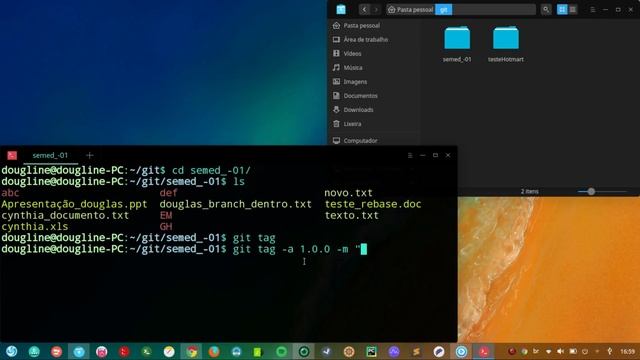Screen dimensions: 640x360
Task: Click the network dropdown icon in tray
Action: [x=548, y=351]
